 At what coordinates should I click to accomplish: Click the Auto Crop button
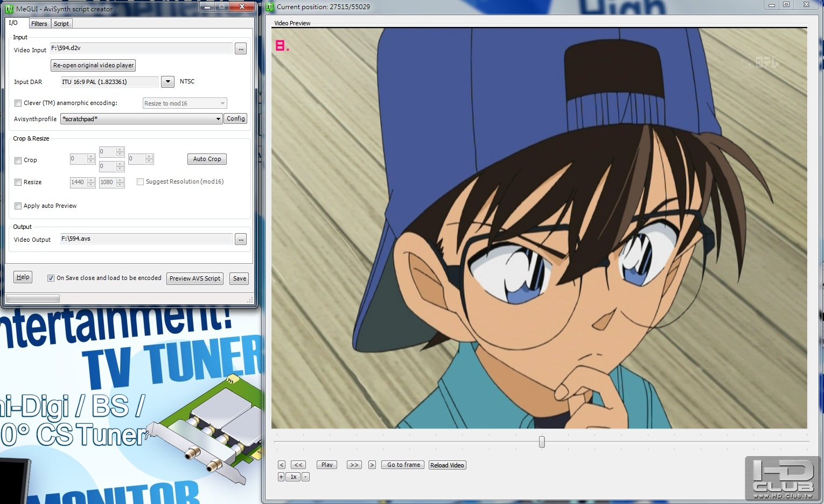(x=207, y=159)
